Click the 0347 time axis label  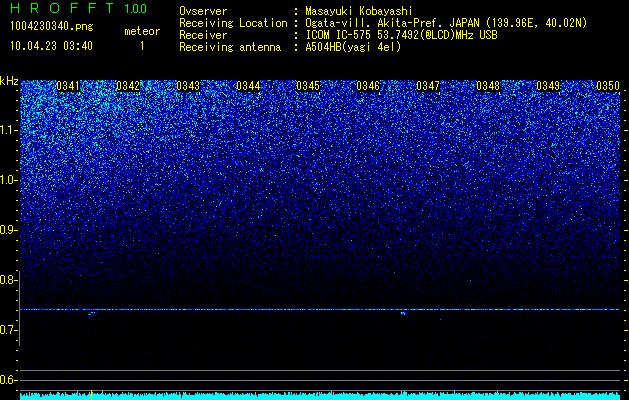coord(428,86)
